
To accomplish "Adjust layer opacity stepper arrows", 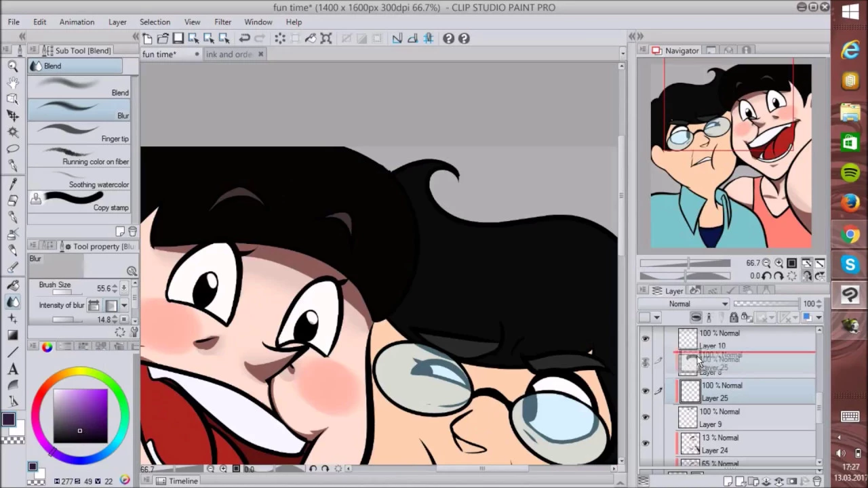I will click(819, 304).
